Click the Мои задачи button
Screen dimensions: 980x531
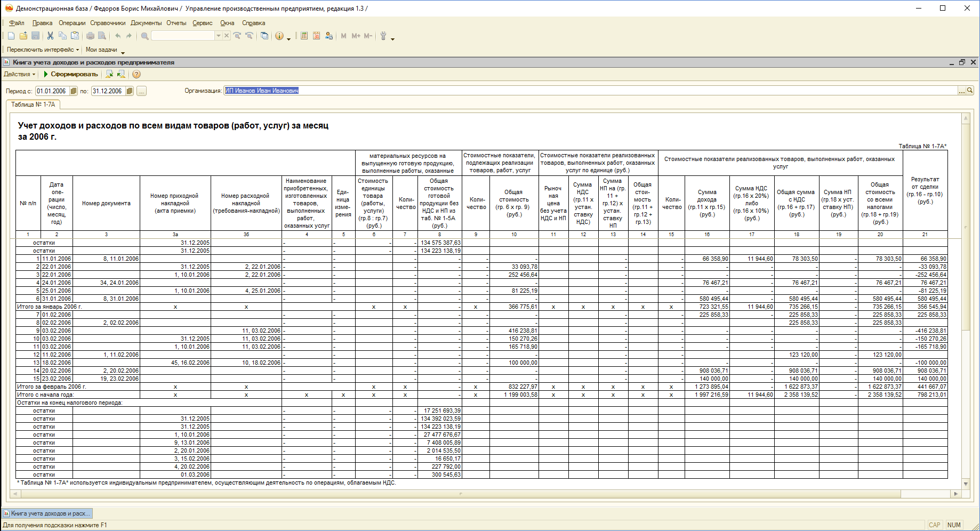101,50
